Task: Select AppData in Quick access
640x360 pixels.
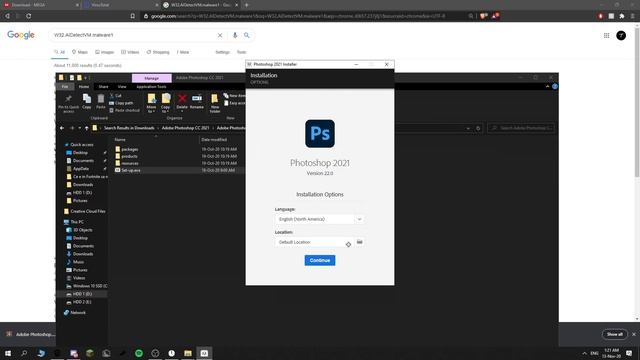Action: [x=81, y=169]
